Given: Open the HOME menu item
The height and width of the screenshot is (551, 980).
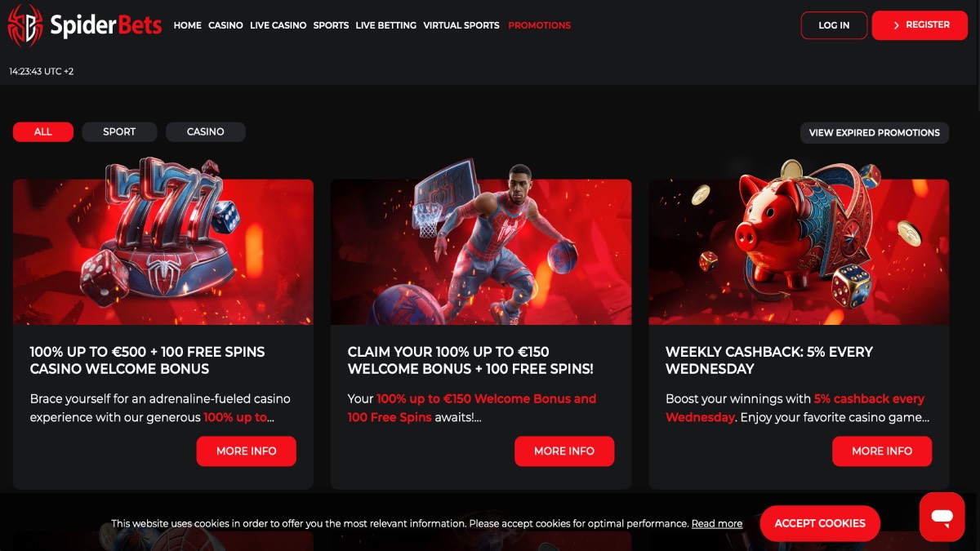Looking at the screenshot, I should click(x=188, y=25).
